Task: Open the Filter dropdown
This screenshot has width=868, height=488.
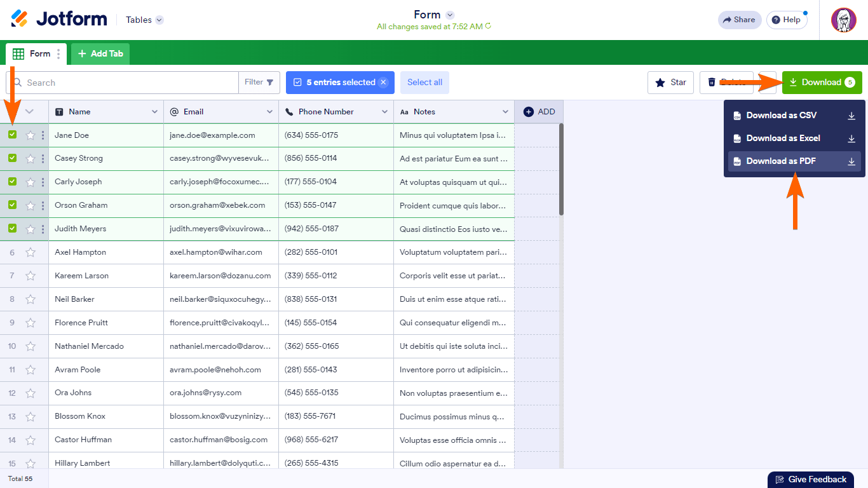Action: pyautogui.click(x=259, y=83)
